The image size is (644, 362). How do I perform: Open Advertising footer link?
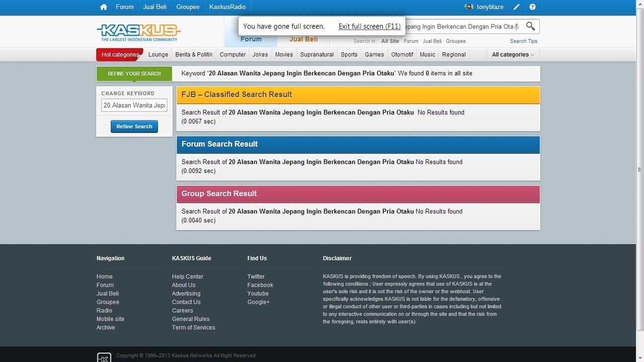tap(186, 294)
